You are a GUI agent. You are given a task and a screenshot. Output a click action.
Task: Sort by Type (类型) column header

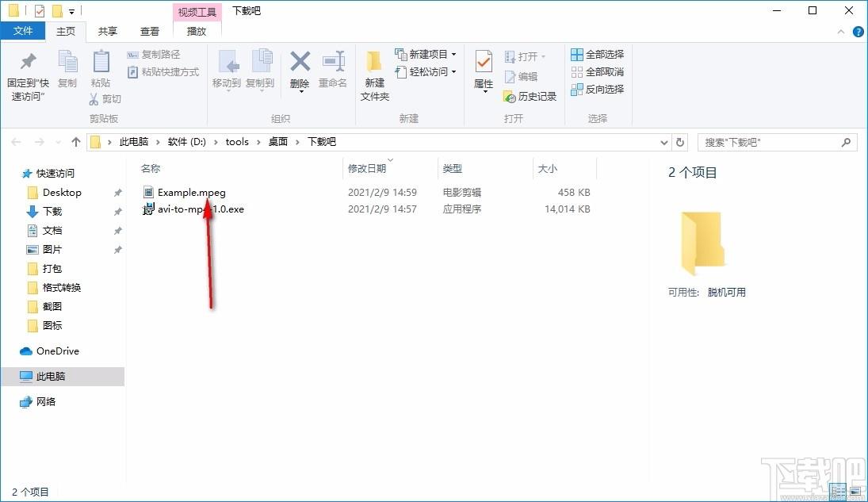point(453,168)
